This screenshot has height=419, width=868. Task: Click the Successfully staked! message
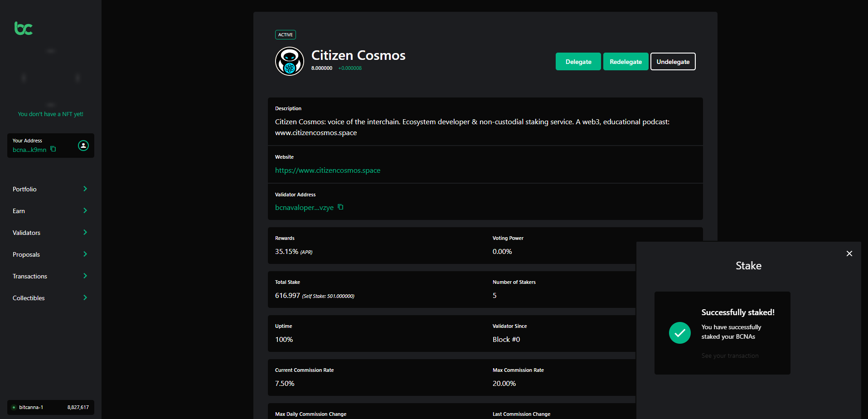738,312
